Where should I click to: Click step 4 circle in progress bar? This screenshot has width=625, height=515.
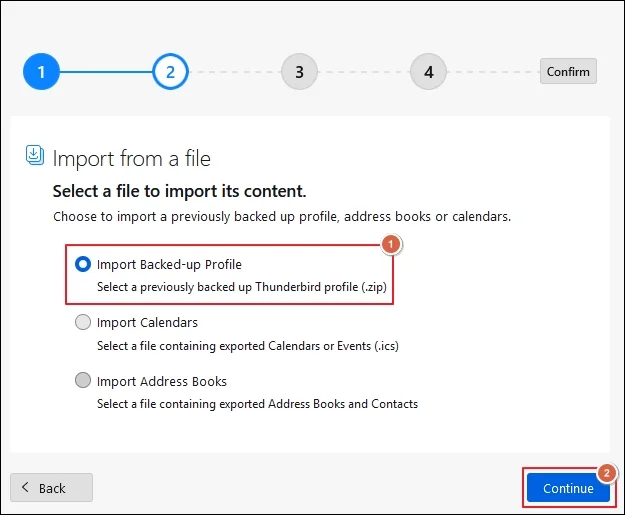[428, 72]
